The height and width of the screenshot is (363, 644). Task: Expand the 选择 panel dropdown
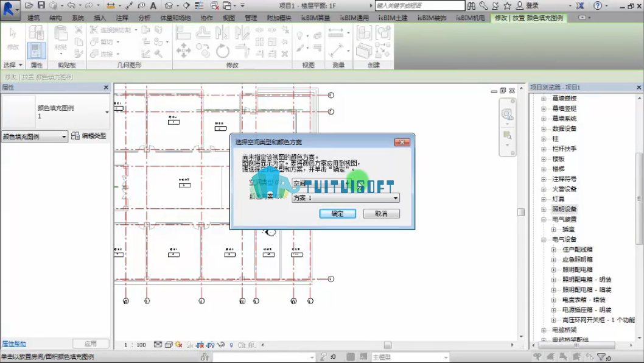[13, 65]
